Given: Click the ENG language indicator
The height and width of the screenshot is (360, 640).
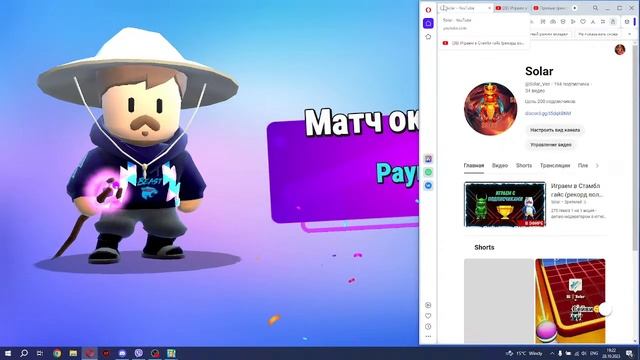Looking at the screenshot, I should (594, 353).
